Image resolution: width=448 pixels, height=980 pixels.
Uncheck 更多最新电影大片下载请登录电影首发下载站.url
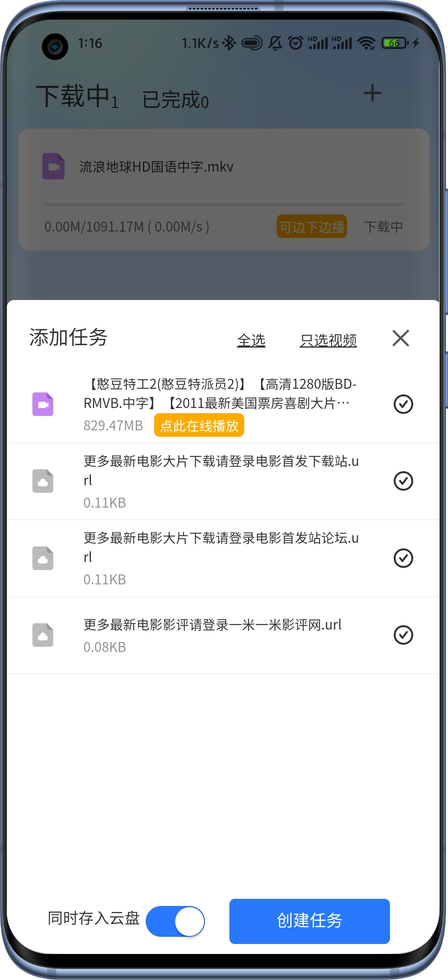click(x=403, y=481)
